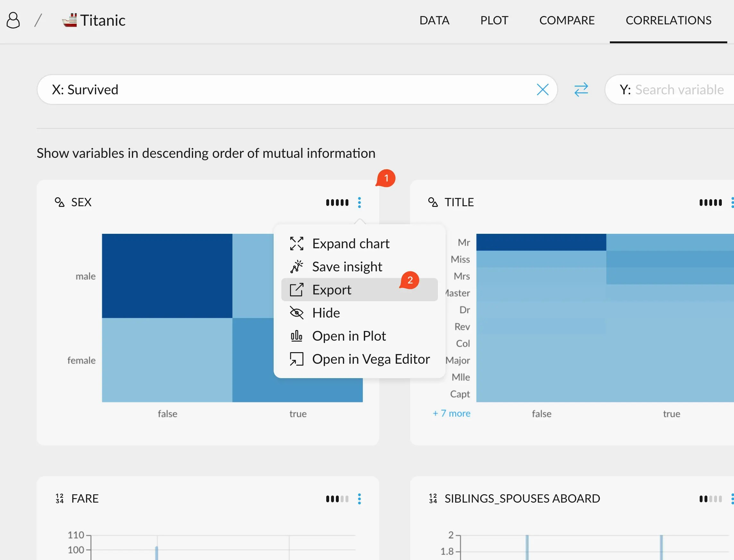Open the three-dot menu on SIBLINGS_SPOUSES ABOARD card
Screen dimensions: 734x560
pyautogui.click(x=732, y=499)
